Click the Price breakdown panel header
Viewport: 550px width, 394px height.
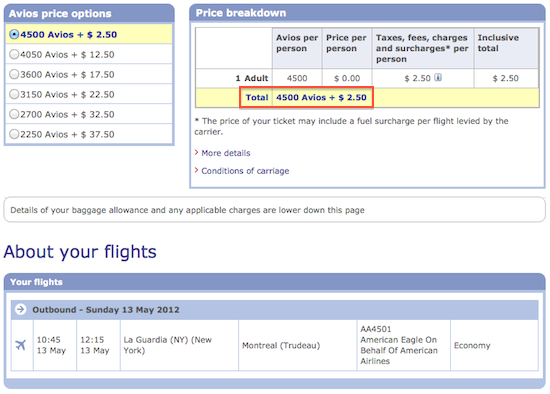pyautogui.click(x=367, y=13)
